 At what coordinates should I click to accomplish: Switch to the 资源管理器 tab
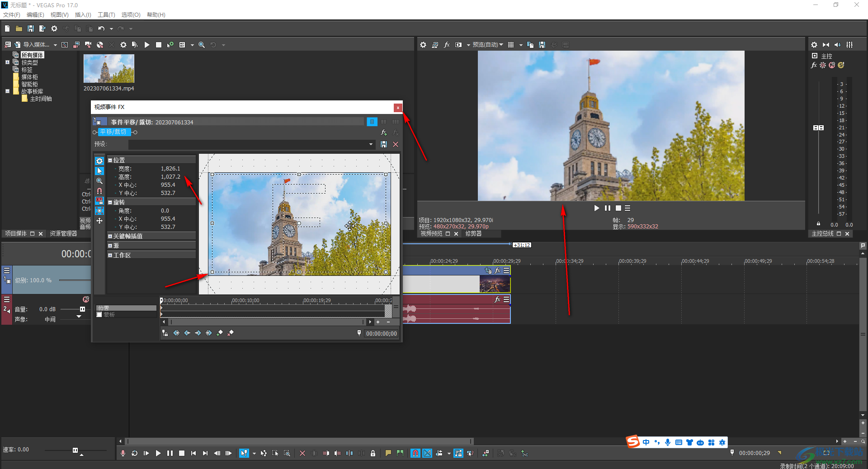(63, 234)
